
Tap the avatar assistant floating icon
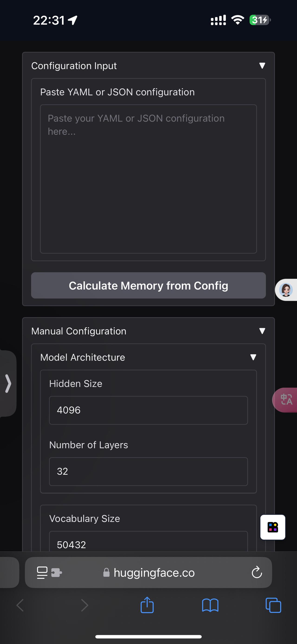pyautogui.click(x=286, y=290)
